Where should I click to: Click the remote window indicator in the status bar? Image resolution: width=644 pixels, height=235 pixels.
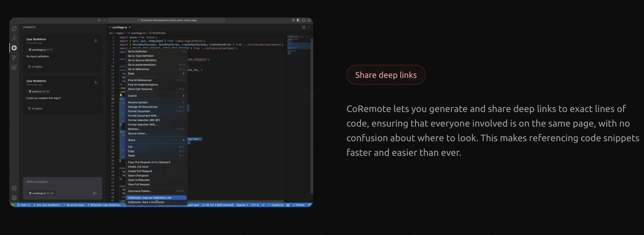tap(12, 205)
